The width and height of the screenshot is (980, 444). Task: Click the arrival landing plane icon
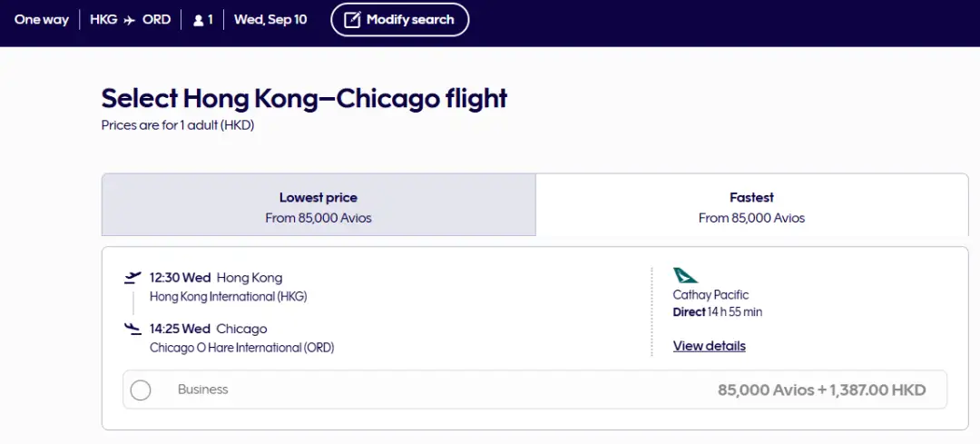(133, 329)
